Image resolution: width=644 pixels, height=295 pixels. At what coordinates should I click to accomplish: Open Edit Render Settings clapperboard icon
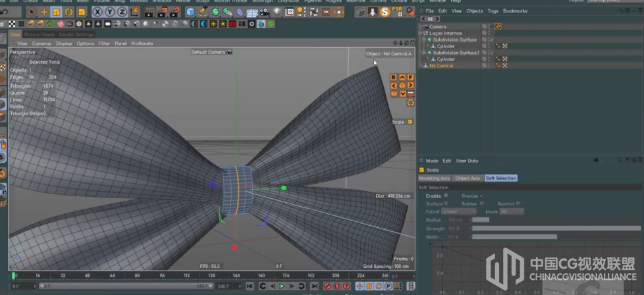(176, 12)
